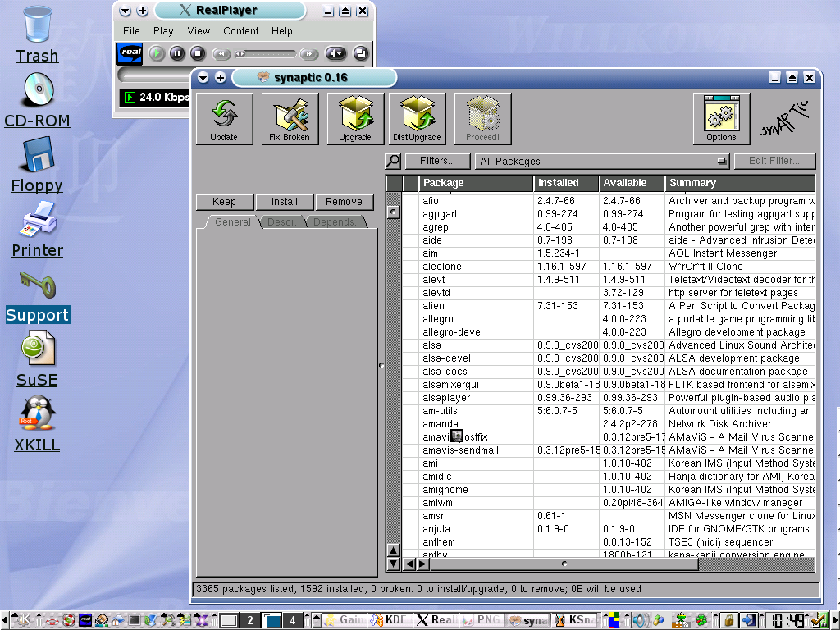Click the play button in RealPlayer
The image size is (840, 630).
(157, 53)
